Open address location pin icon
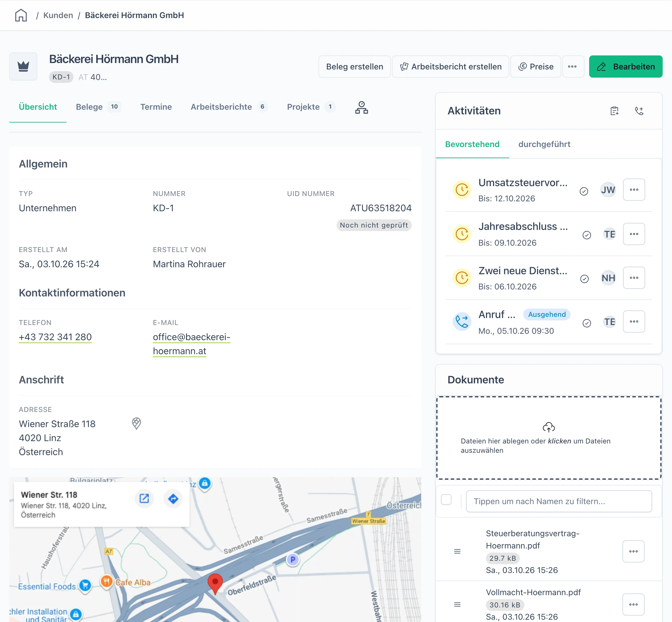This screenshot has height=622, width=672. point(136,423)
